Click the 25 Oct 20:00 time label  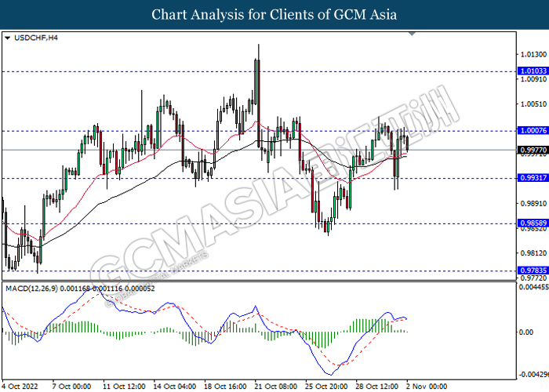pos(326,387)
